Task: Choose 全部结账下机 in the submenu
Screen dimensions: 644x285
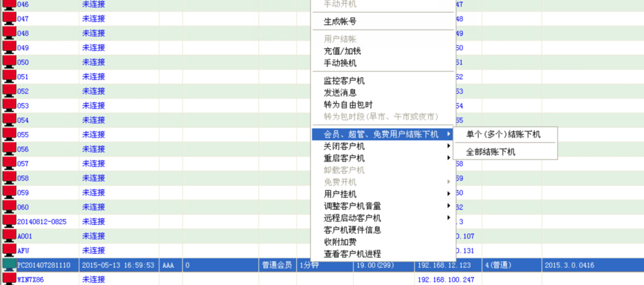Action: [491, 151]
